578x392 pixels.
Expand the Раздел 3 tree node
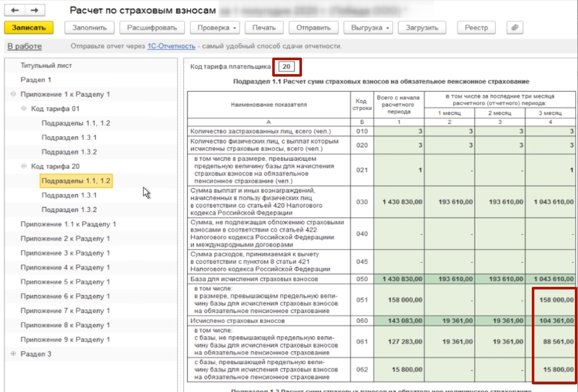coord(13,354)
